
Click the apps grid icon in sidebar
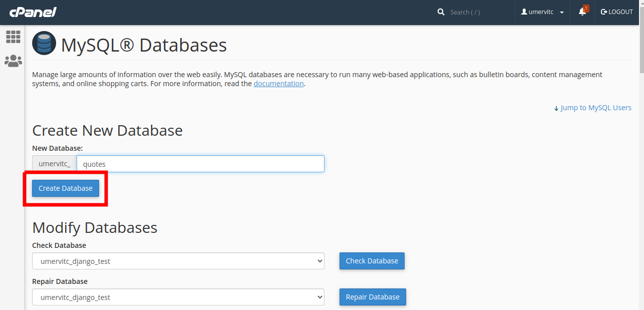[13, 37]
